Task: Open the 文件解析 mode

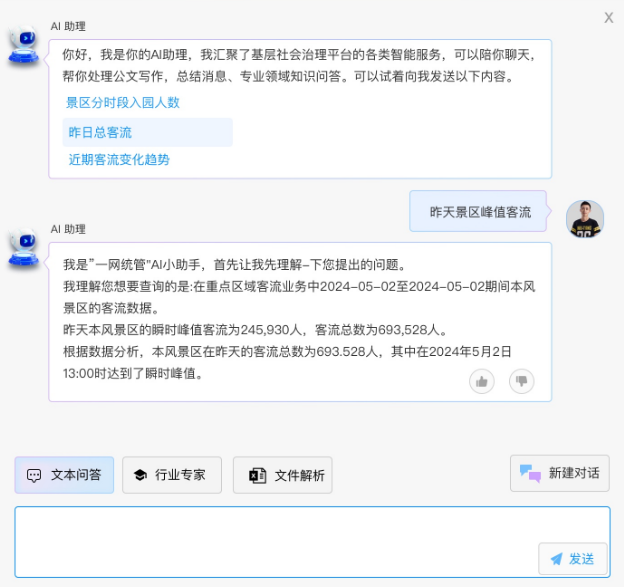Action: coord(283,475)
